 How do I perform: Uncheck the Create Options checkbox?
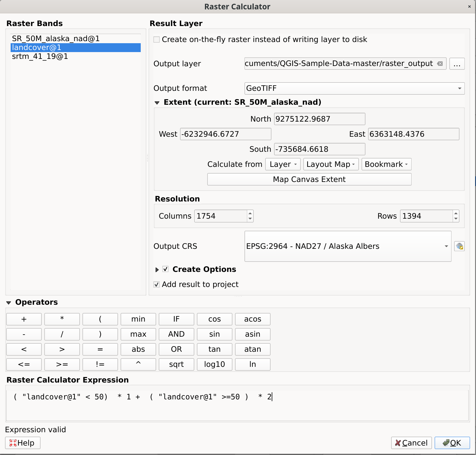pyautogui.click(x=166, y=269)
